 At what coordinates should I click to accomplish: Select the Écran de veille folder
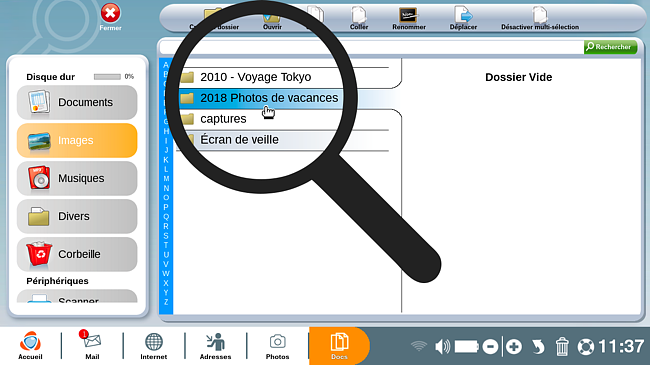[x=283, y=140]
